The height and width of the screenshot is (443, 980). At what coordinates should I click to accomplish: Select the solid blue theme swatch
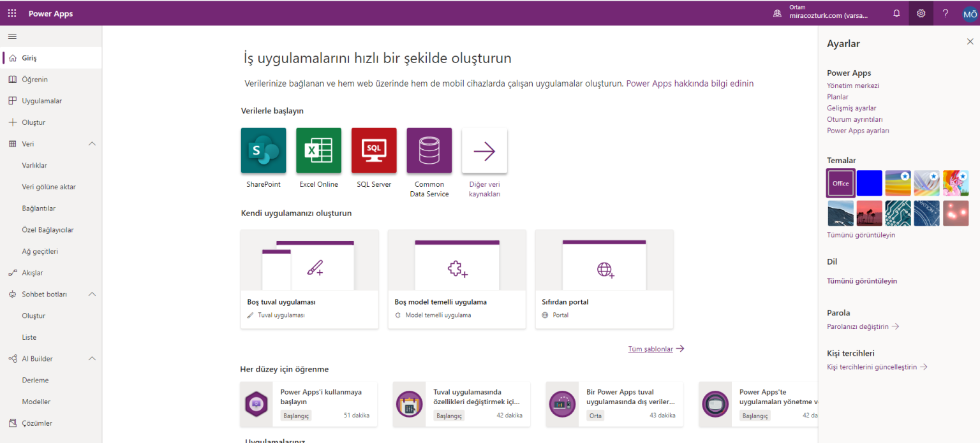pyautogui.click(x=870, y=183)
